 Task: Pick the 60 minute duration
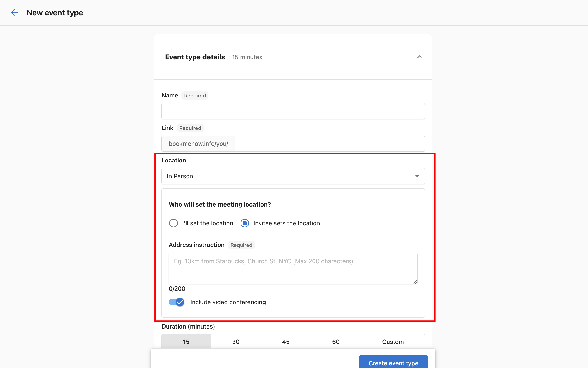[x=335, y=342]
